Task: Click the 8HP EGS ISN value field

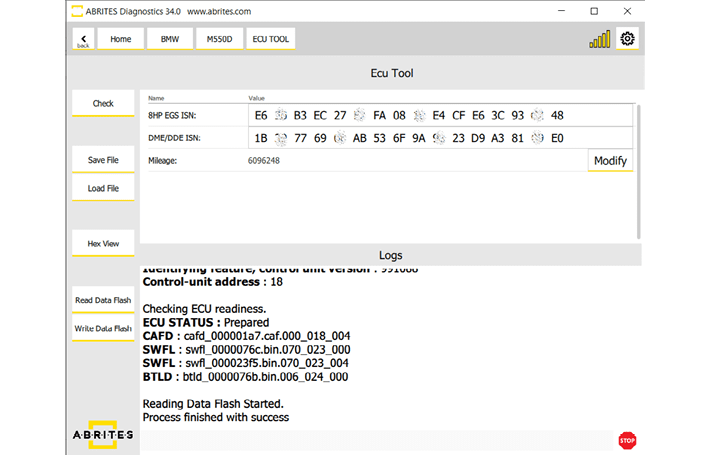Action: click(440, 115)
